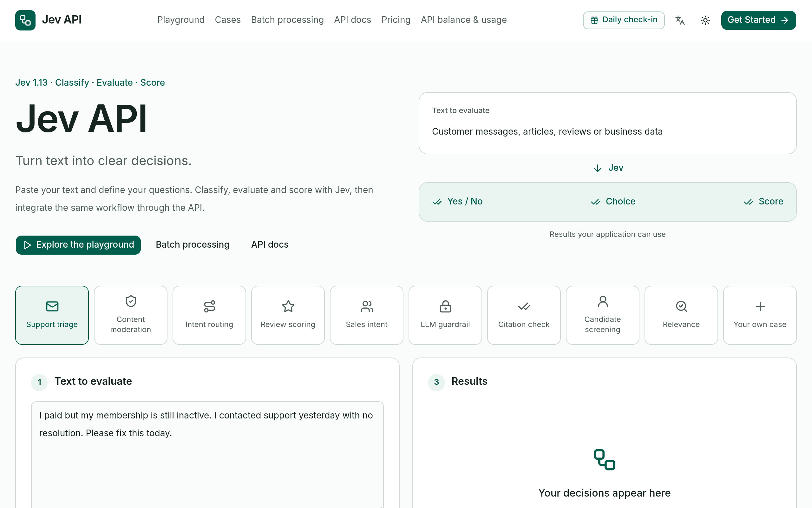Choose the Sales intent people card
Viewport: 812px width, 508px height.
tap(366, 315)
